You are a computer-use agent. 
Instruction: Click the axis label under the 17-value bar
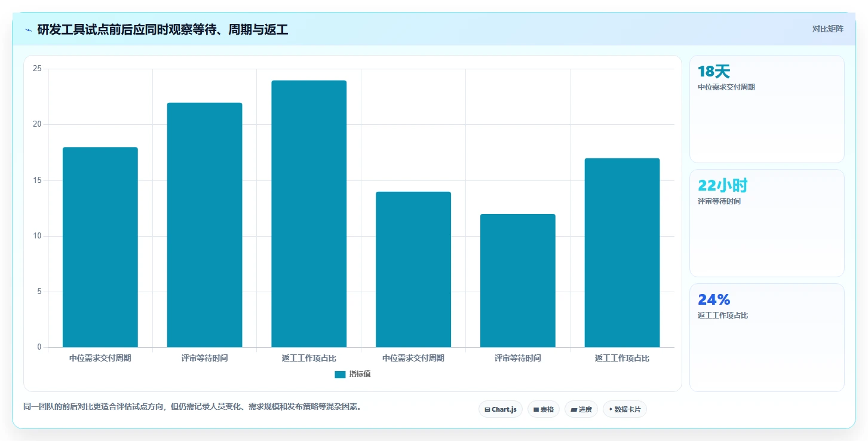click(622, 359)
